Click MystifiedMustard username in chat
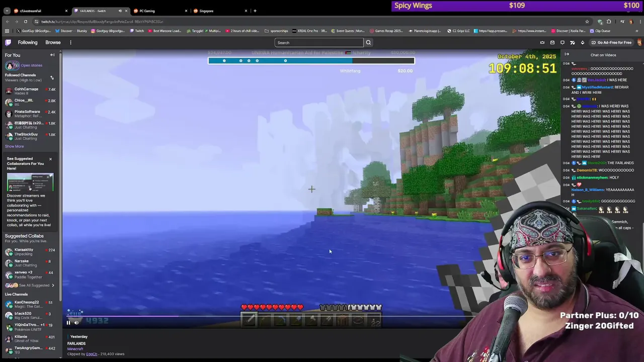Viewport: 644px width, 362px height. pos(597,87)
